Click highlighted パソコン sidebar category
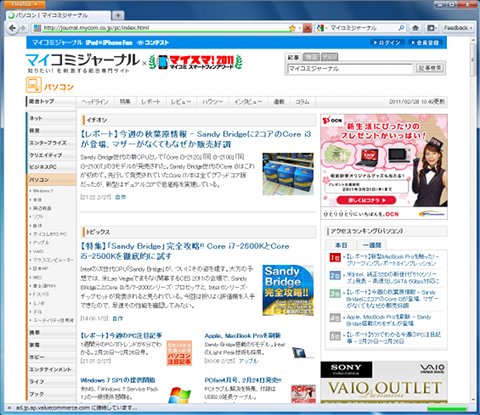480x415 pixels. click(x=51, y=180)
